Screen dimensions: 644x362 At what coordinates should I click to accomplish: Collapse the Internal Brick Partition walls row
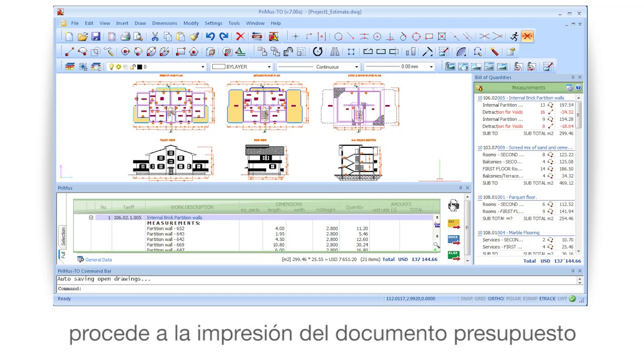click(91, 218)
